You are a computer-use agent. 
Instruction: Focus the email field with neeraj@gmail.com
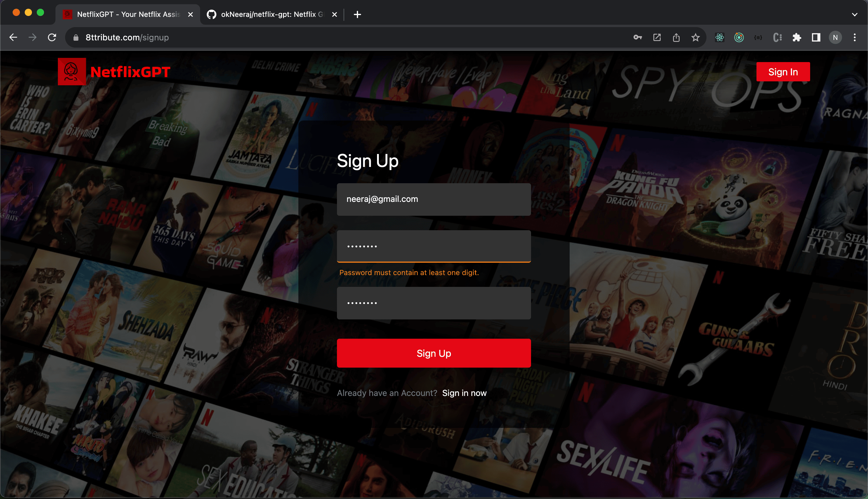[x=433, y=199]
